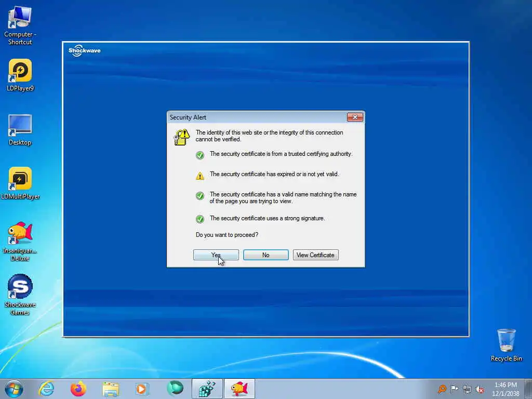532x399 pixels.
Task: Click text 'Do you want to proceed?'
Action: pos(227,235)
